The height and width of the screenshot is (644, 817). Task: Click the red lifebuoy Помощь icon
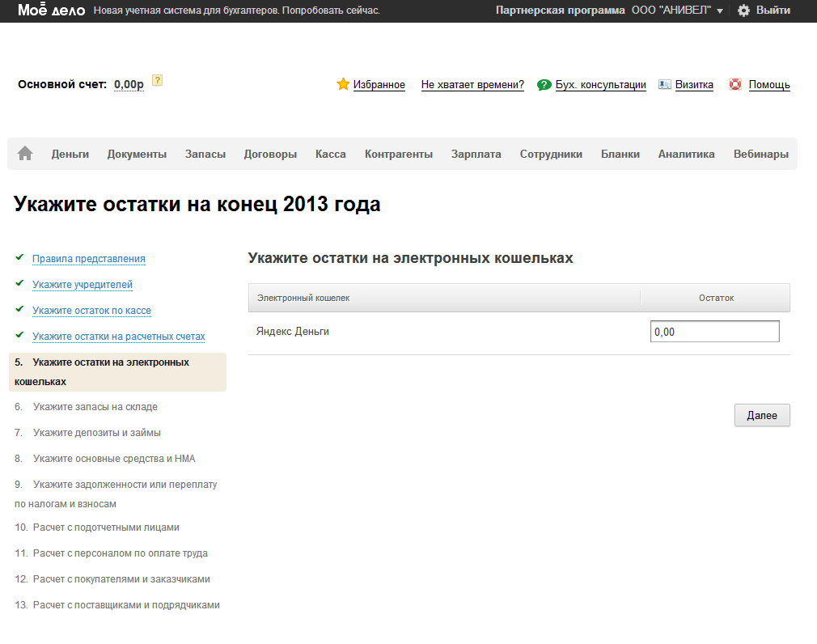click(735, 84)
